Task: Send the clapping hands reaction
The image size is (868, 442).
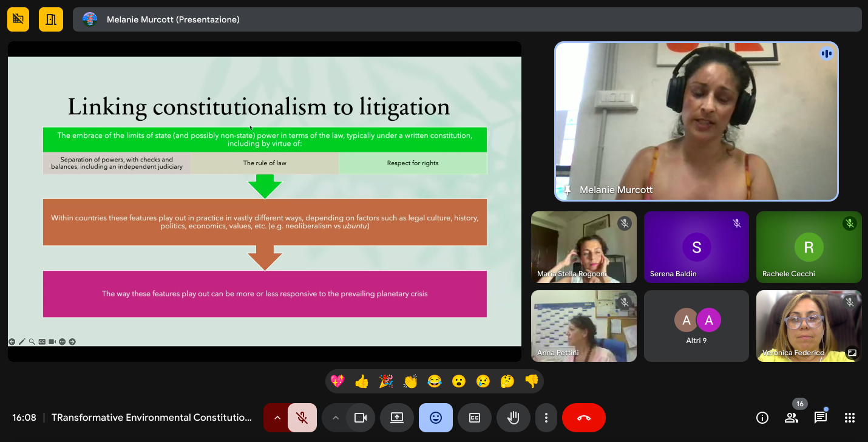Action: click(410, 381)
